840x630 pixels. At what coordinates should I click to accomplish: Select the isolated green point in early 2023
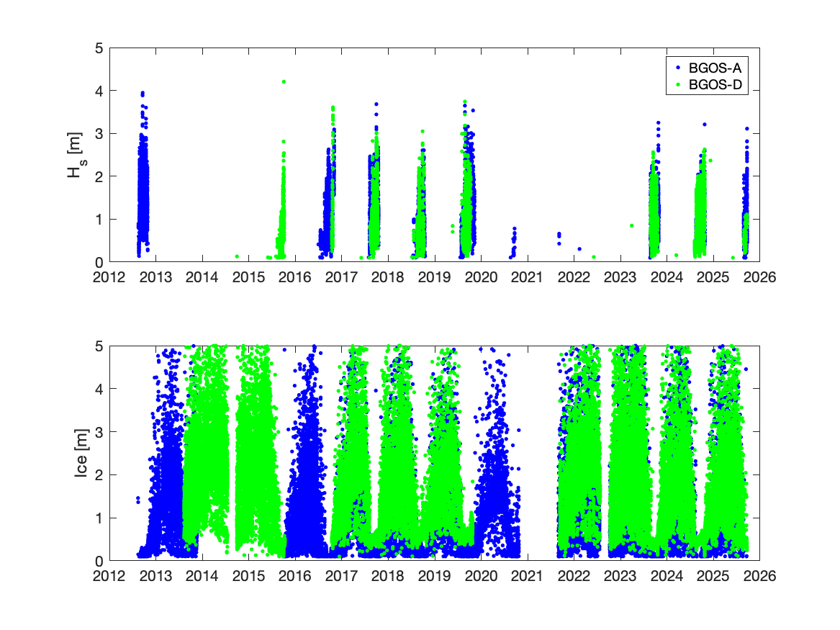(631, 226)
